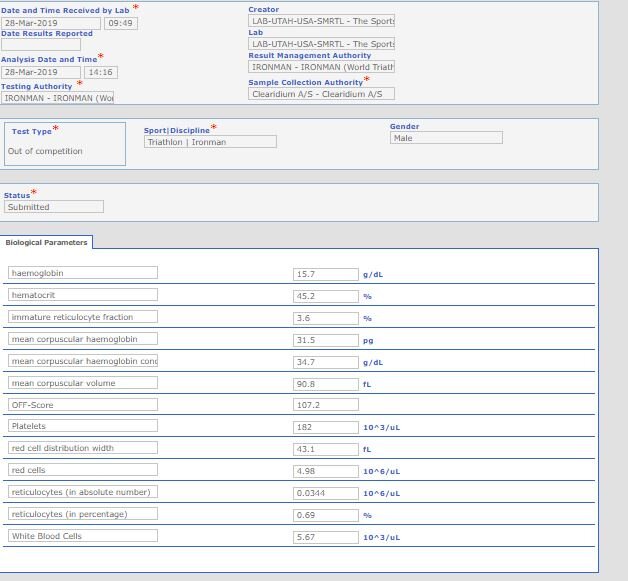
Task: Click the received time field 09:49
Action: [121, 23]
